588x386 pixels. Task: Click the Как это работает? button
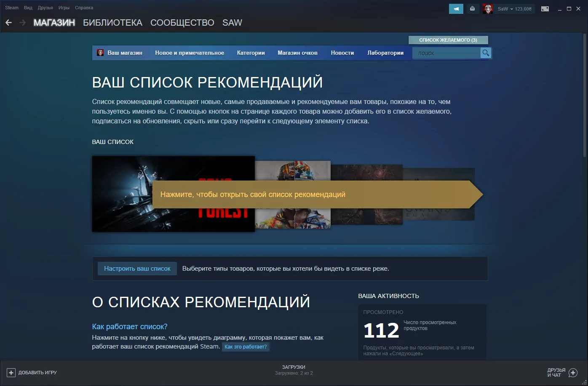pyautogui.click(x=246, y=347)
